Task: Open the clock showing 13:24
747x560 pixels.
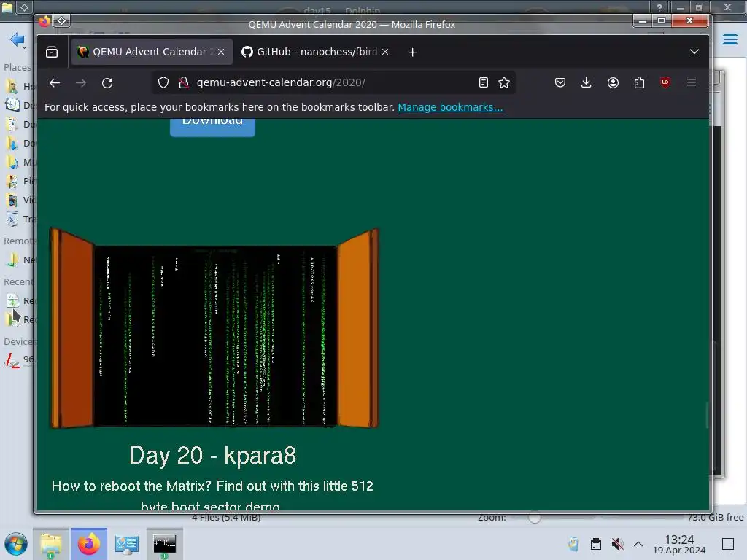Action: click(x=679, y=545)
